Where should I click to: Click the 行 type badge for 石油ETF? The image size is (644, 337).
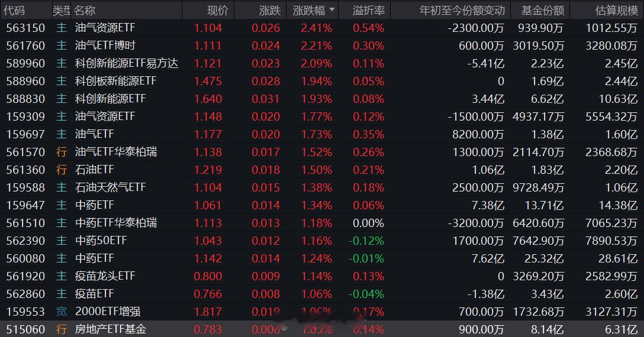[x=62, y=170]
